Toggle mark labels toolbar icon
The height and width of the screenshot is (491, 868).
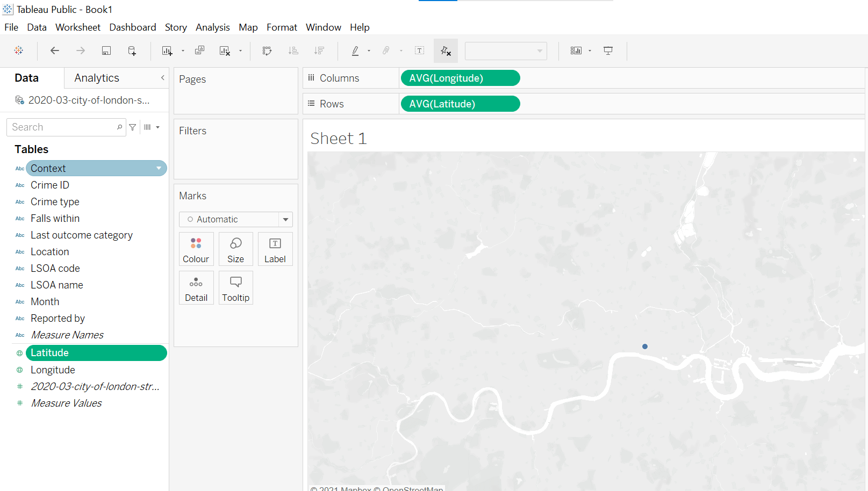click(420, 50)
